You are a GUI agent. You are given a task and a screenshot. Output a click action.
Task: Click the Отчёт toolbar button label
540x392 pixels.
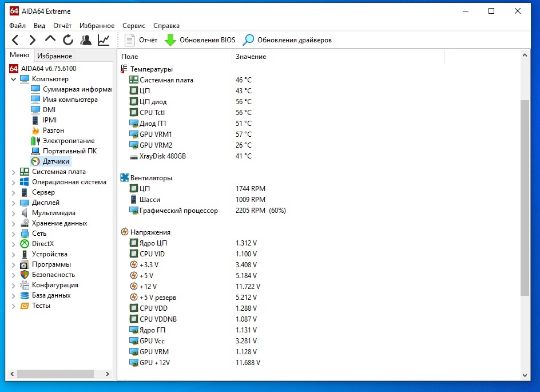point(148,40)
